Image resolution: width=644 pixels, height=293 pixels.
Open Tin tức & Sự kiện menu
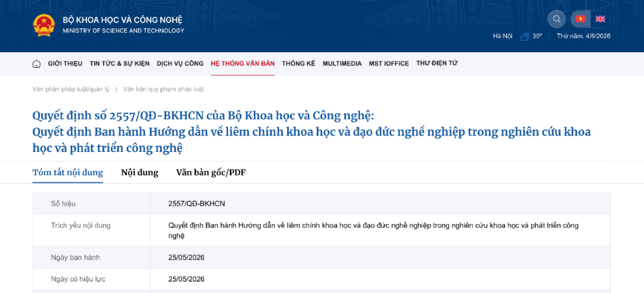120,64
